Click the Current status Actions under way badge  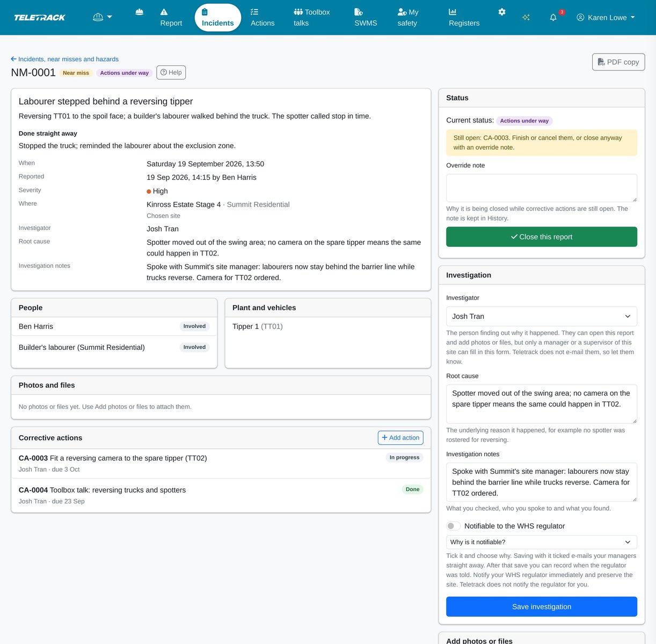coord(524,121)
